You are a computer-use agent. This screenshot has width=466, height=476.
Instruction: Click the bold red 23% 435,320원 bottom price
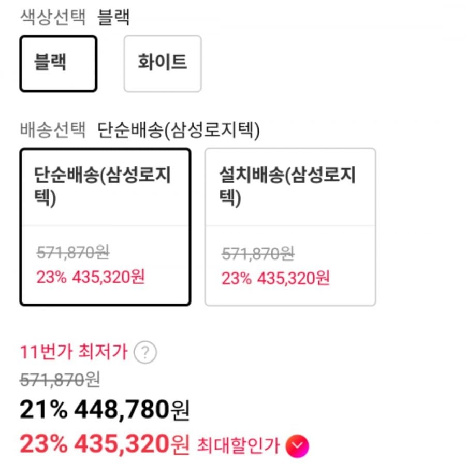tap(105, 444)
